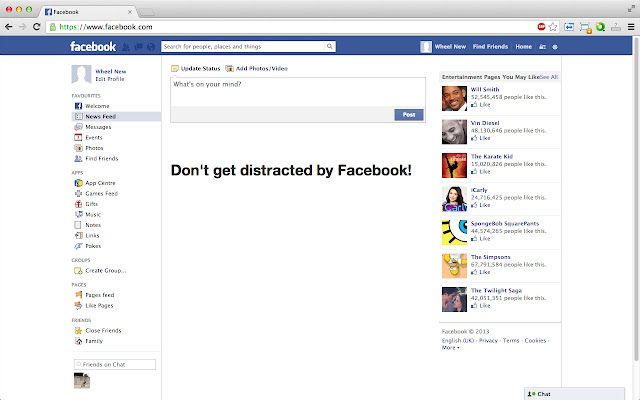Click the What's on your mind text box

pos(298,92)
